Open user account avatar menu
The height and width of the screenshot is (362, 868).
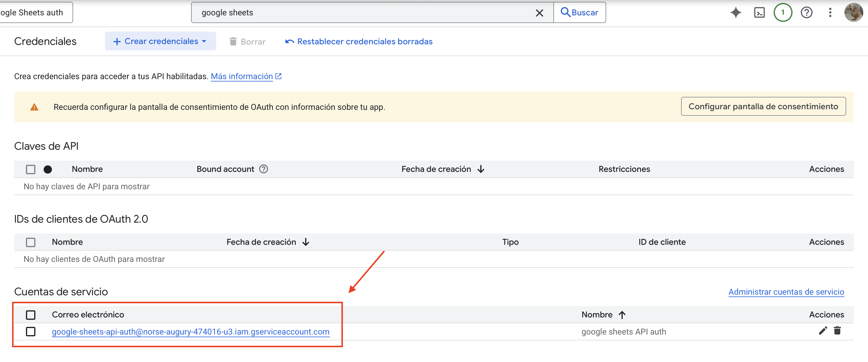[853, 12]
